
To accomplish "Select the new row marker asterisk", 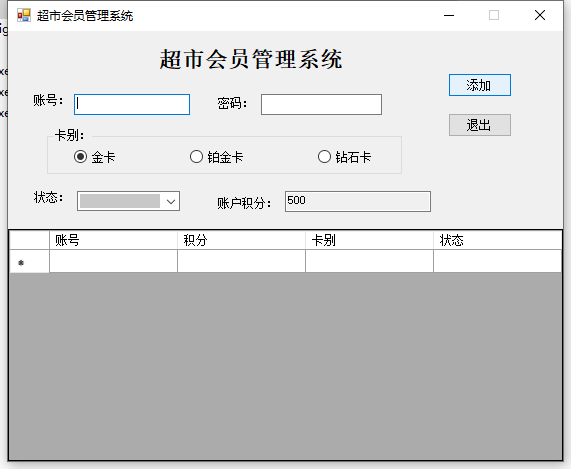I will point(21,263).
